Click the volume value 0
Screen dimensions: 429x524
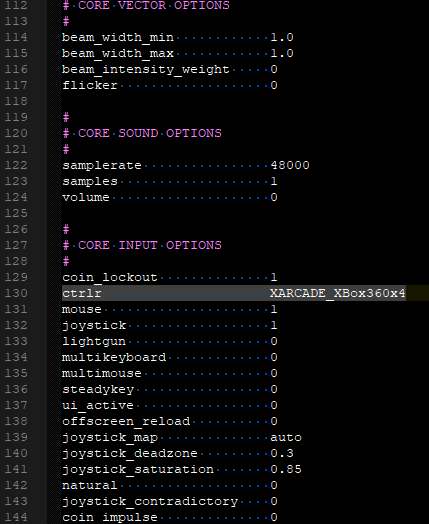274,198
